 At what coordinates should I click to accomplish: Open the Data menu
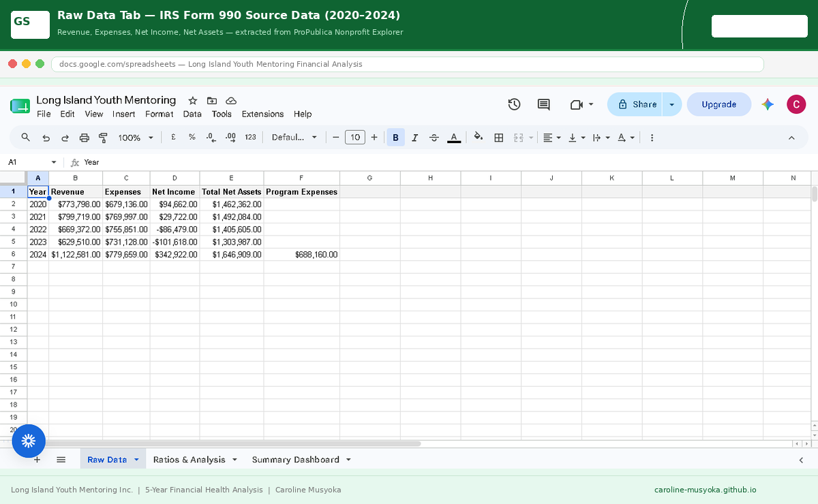click(x=192, y=114)
